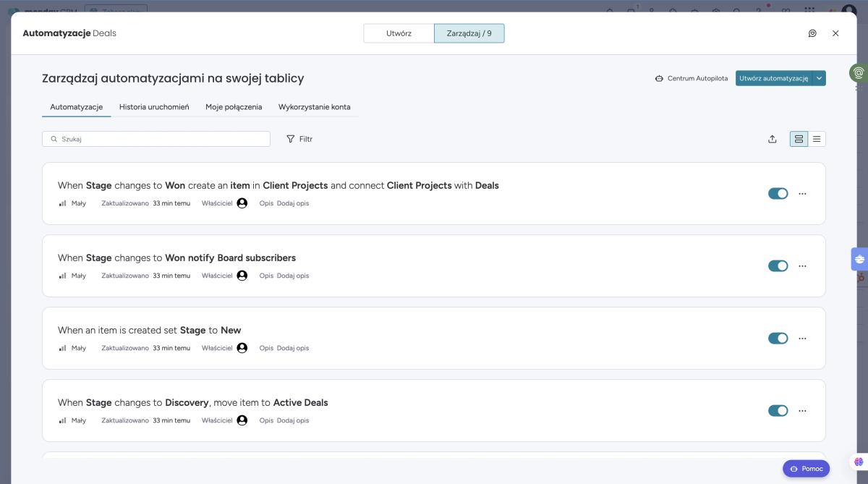Open Centrum Autopilota
This screenshot has height=484, width=868.
tap(691, 78)
